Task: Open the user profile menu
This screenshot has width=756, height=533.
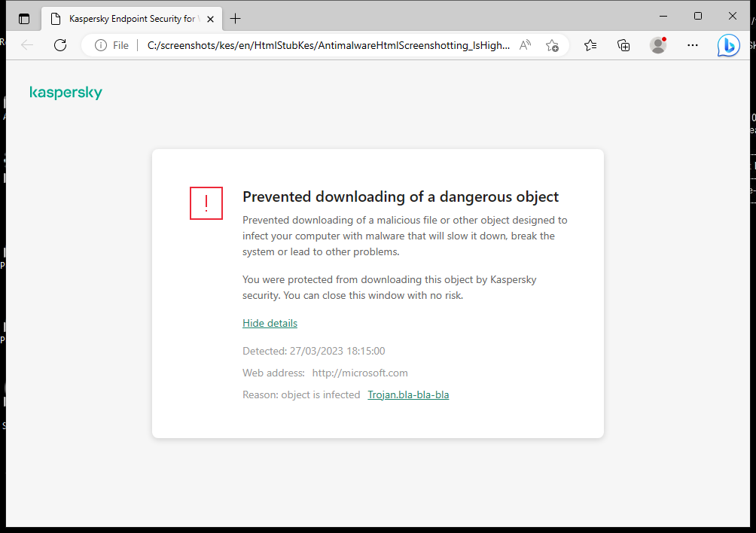Action: 658,45
